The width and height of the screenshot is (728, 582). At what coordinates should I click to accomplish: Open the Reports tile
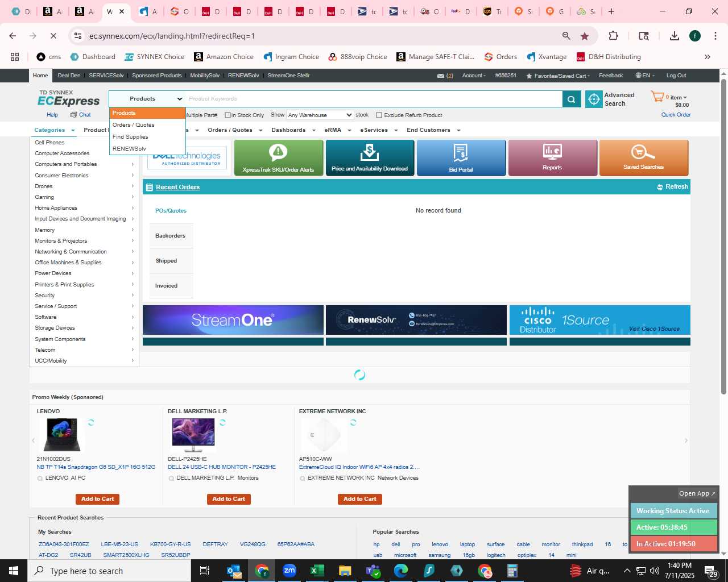[552, 158]
